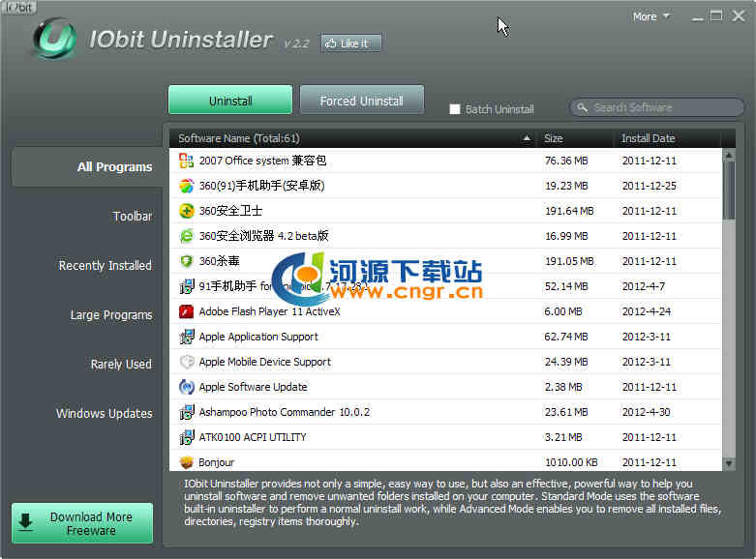Click the scrollbar down arrow
The width and height of the screenshot is (756, 559).
pos(729,463)
